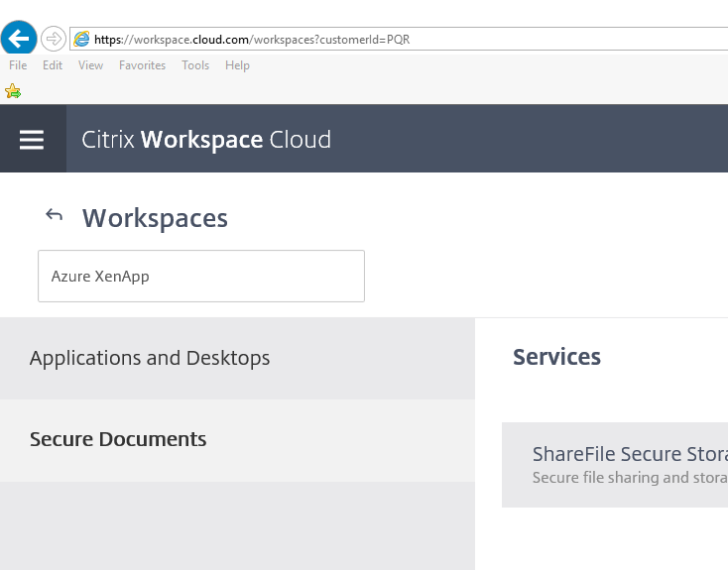Viewport: 728px width, 570px height.
Task: Open the File menu
Action: [x=18, y=65]
